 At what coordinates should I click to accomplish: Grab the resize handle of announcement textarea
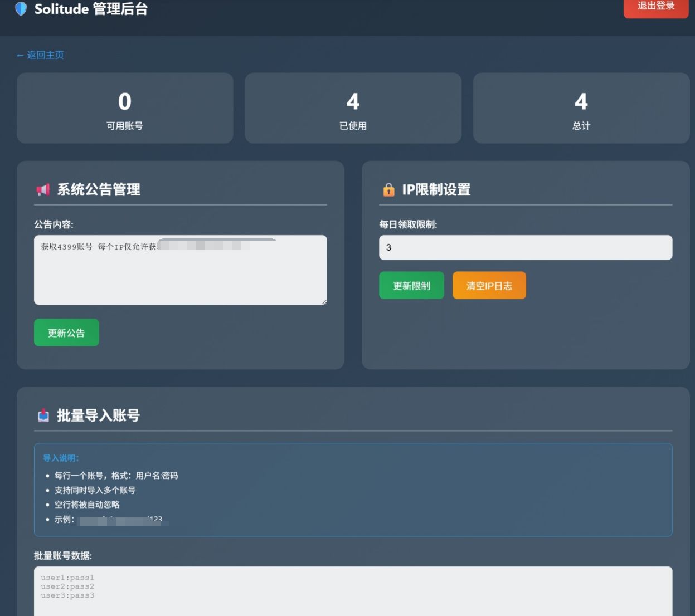[x=324, y=301]
